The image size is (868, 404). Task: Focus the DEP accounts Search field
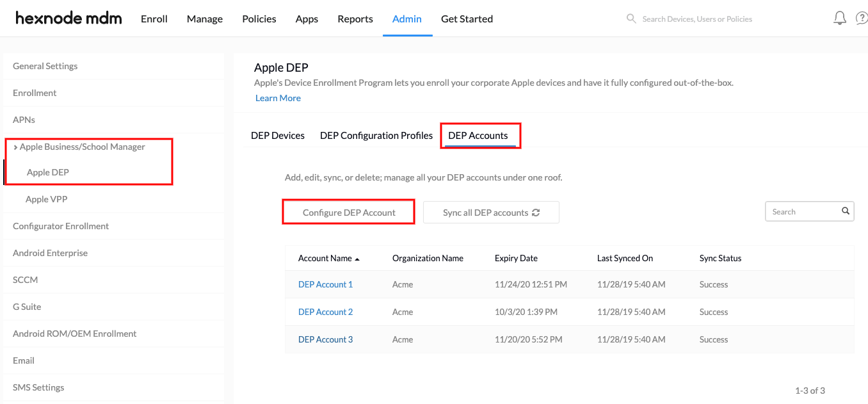809,211
